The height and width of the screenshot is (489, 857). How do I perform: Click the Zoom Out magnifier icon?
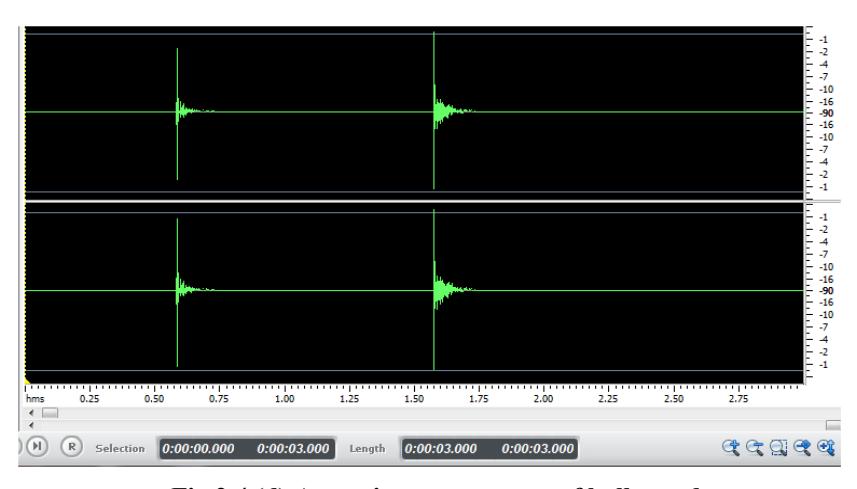click(754, 447)
